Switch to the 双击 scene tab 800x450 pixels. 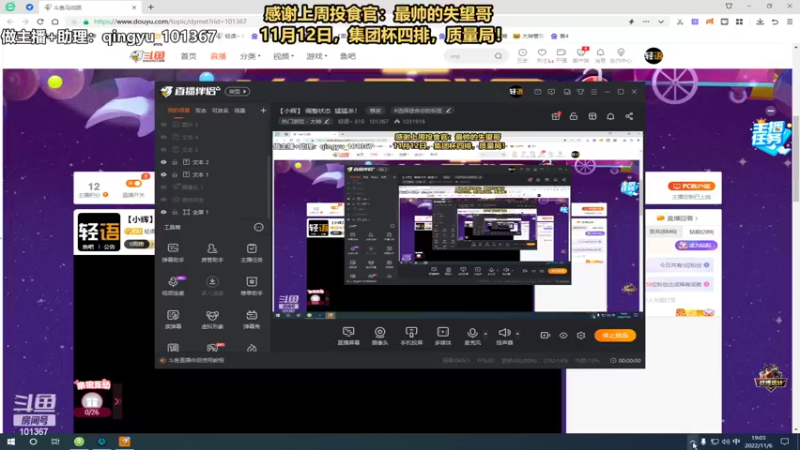click(201, 110)
